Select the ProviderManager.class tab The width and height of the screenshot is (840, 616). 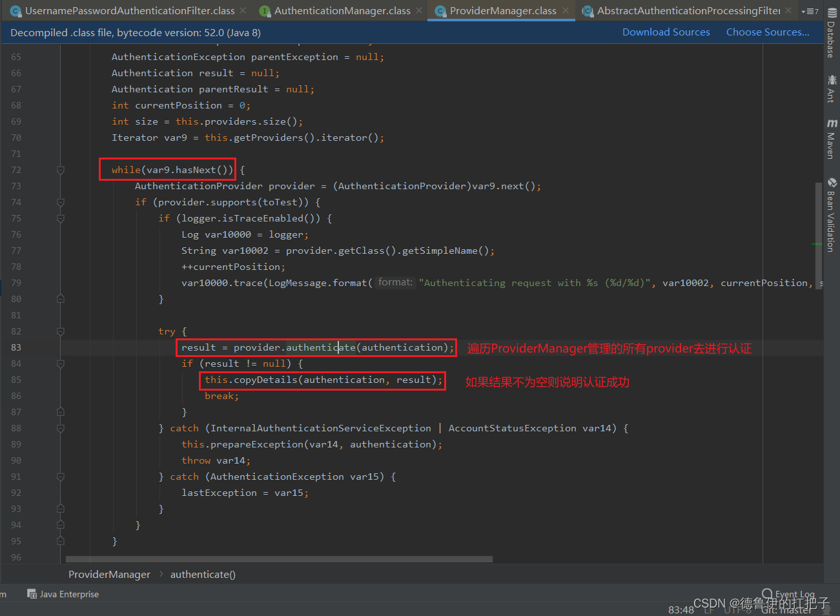503,10
